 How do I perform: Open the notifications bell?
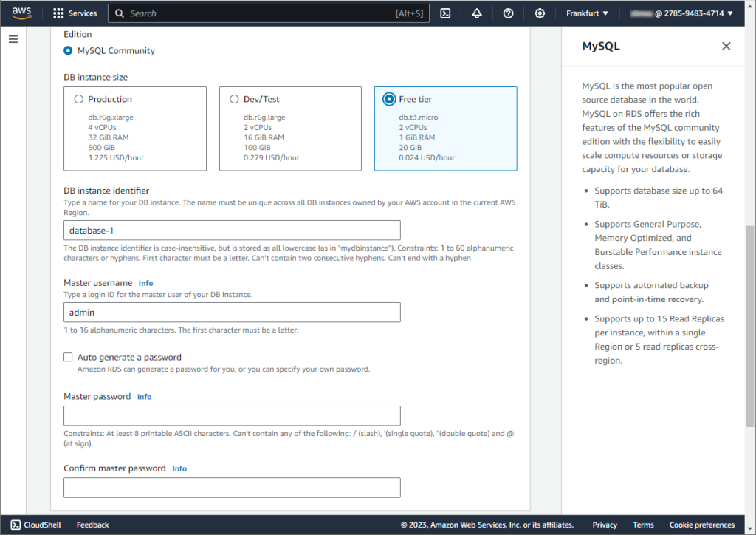[x=477, y=13]
